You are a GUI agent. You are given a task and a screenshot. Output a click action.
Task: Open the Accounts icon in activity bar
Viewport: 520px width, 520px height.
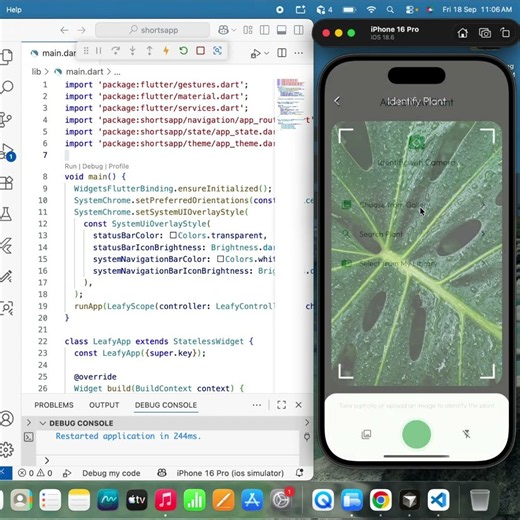7,418
